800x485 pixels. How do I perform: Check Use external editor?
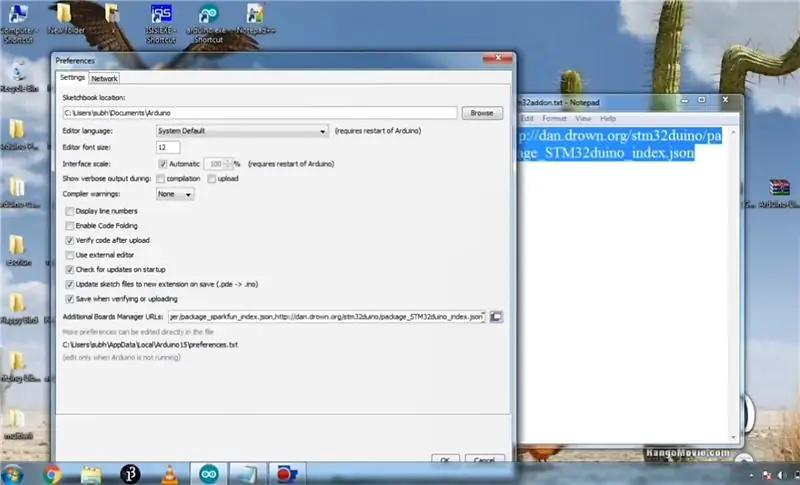(70, 255)
